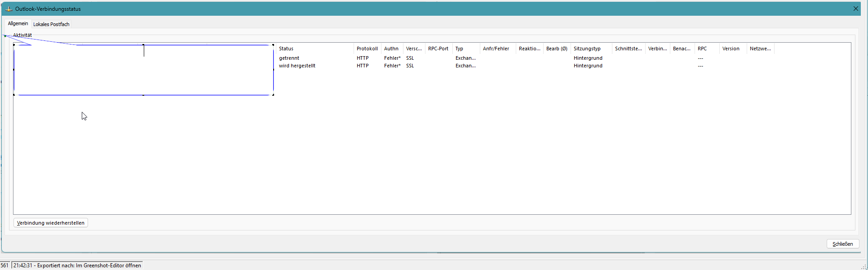The height and width of the screenshot is (270, 868).
Task: Click the 561 status bar value
Action: pyautogui.click(x=4, y=266)
